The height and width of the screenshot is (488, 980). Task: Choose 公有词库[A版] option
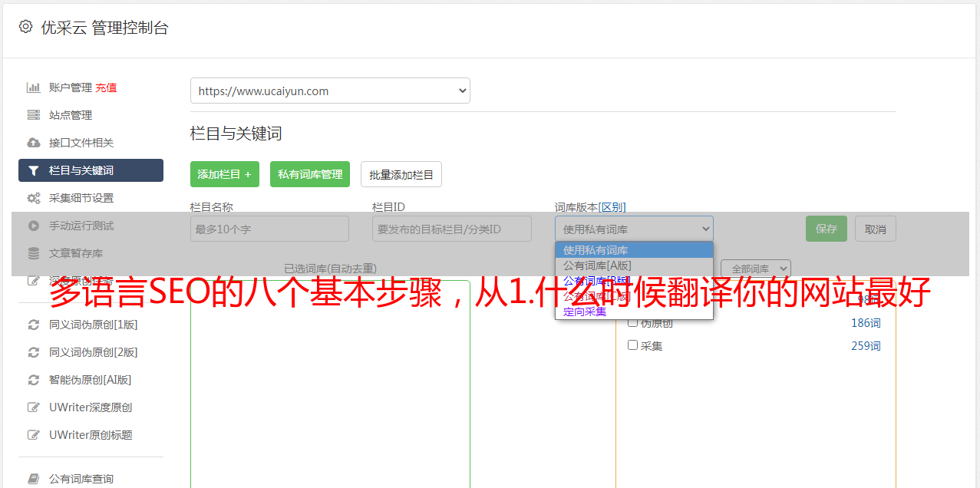634,265
